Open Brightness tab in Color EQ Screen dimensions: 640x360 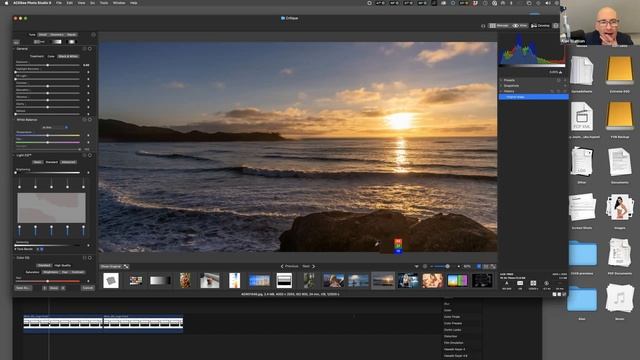pos(51,272)
